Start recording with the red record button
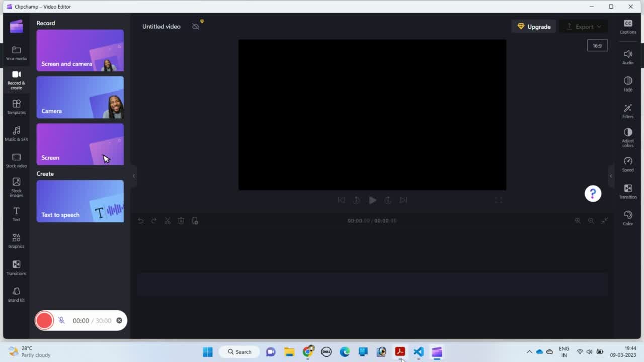644x362 pixels. pyautogui.click(x=44, y=320)
